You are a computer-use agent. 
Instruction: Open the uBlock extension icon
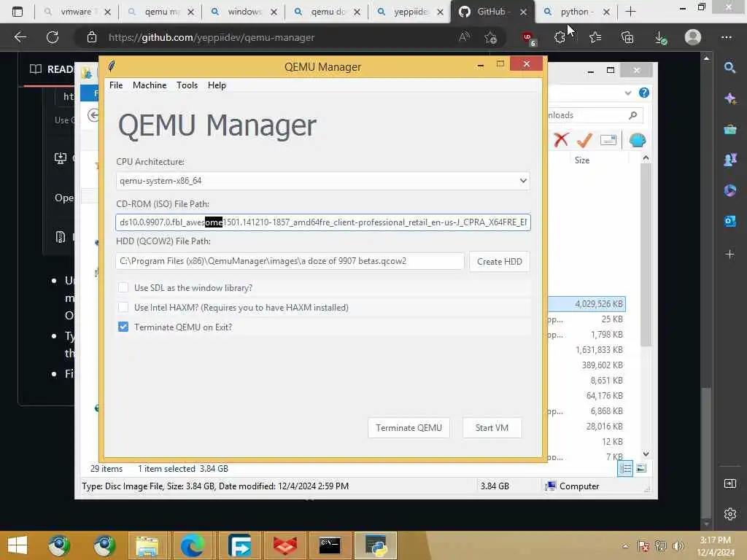pyautogui.click(x=528, y=38)
